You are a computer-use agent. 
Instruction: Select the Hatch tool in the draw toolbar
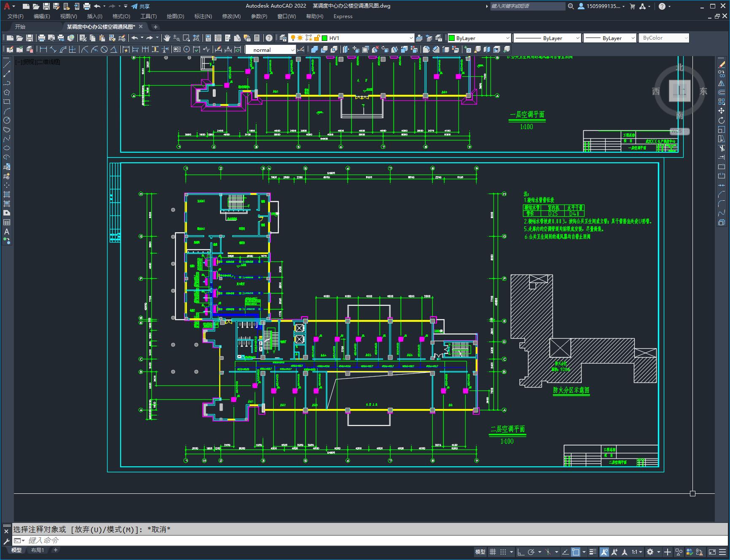[7, 194]
